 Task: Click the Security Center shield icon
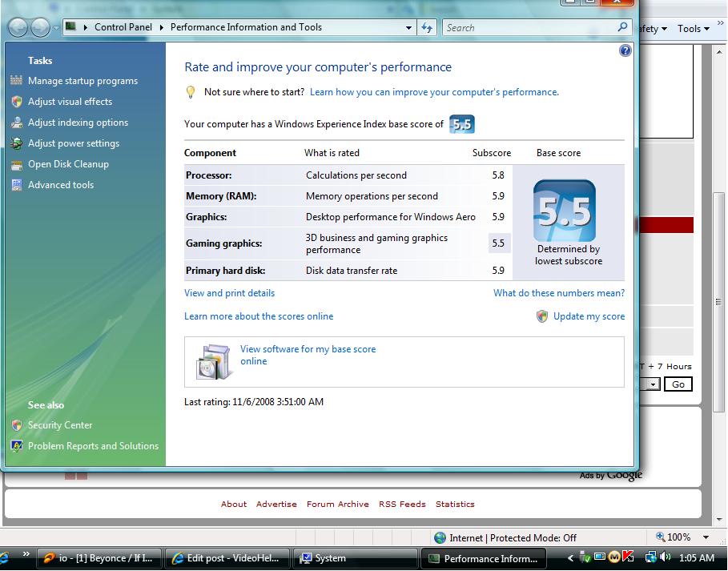(17, 425)
